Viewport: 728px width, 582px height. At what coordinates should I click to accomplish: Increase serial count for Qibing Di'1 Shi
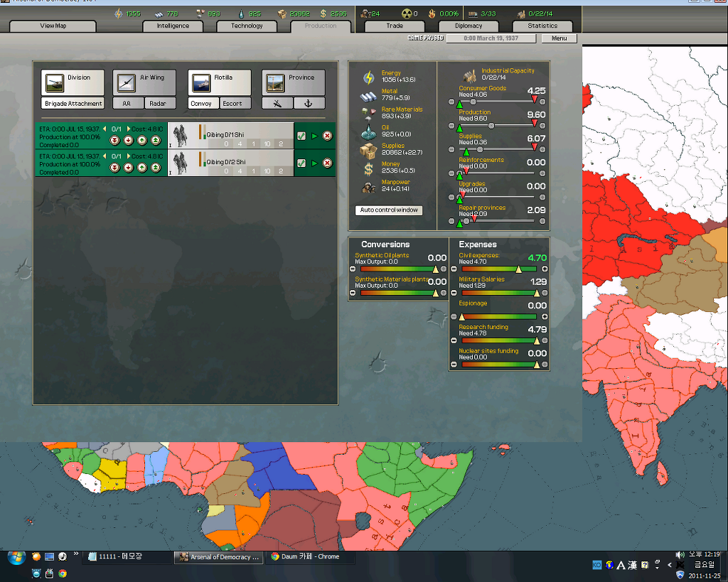pyautogui.click(x=129, y=129)
